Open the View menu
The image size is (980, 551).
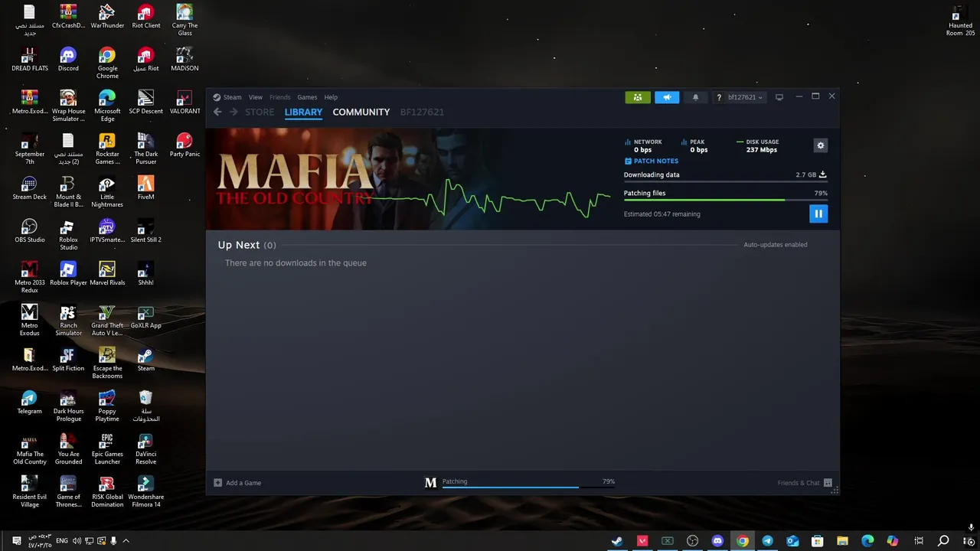point(256,97)
